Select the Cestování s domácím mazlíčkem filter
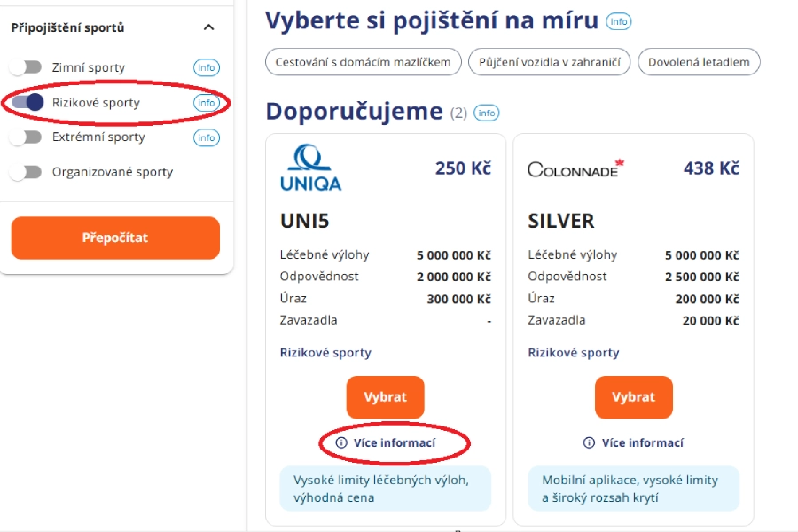 click(x=361, y=62)
